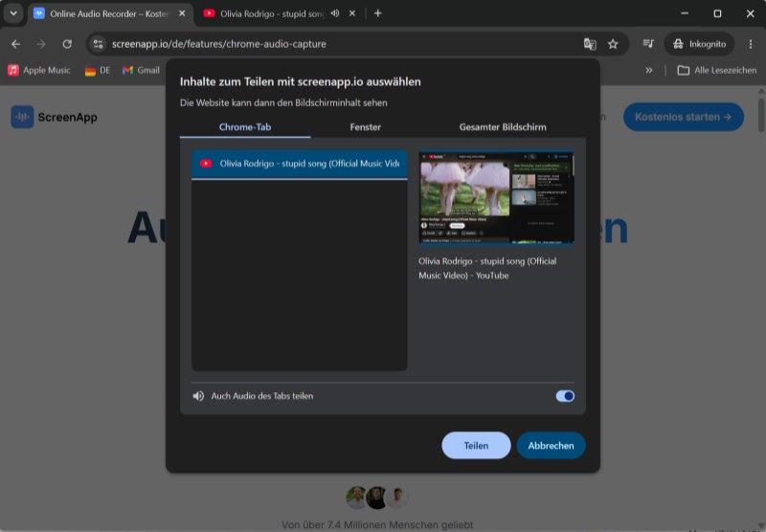
Task: Click the user avatars below the dialog
Action: 376,498
